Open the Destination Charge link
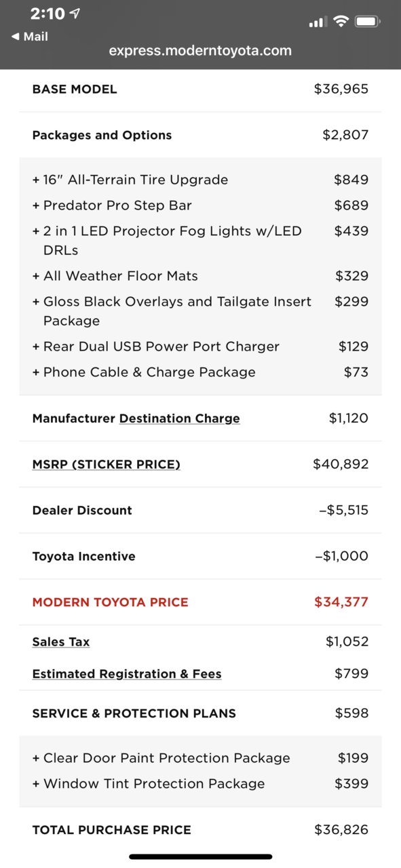This screenshot has height=868, width=401. pos(179,418)
